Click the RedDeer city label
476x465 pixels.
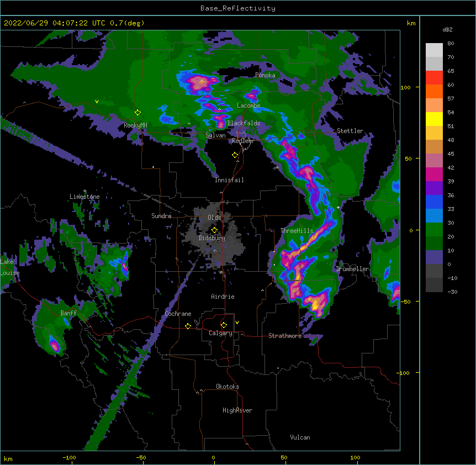(243, 141)
